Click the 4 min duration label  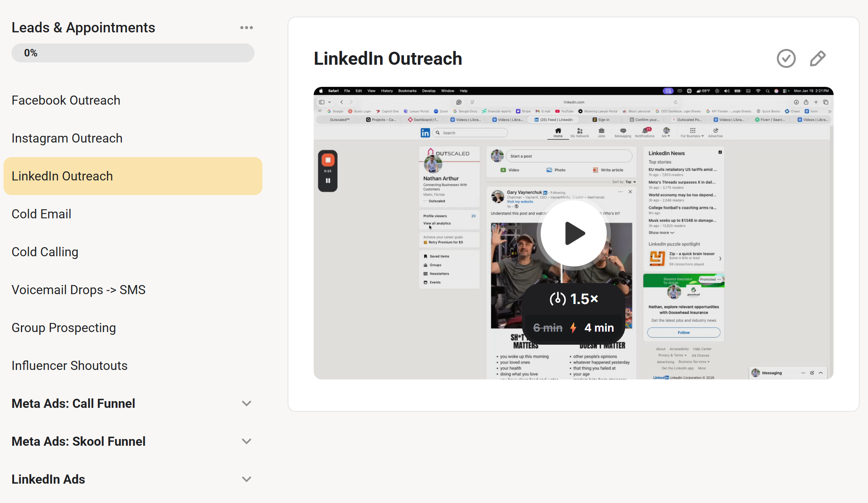(x=599, y=328)
